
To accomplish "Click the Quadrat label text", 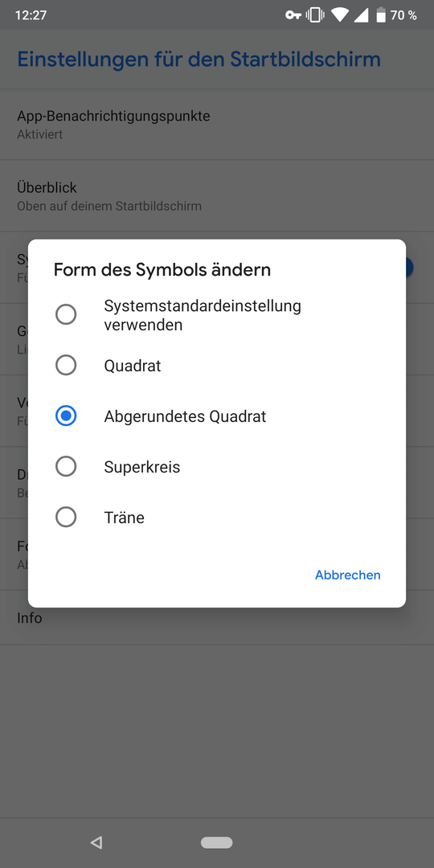I will tap(133, 366).
